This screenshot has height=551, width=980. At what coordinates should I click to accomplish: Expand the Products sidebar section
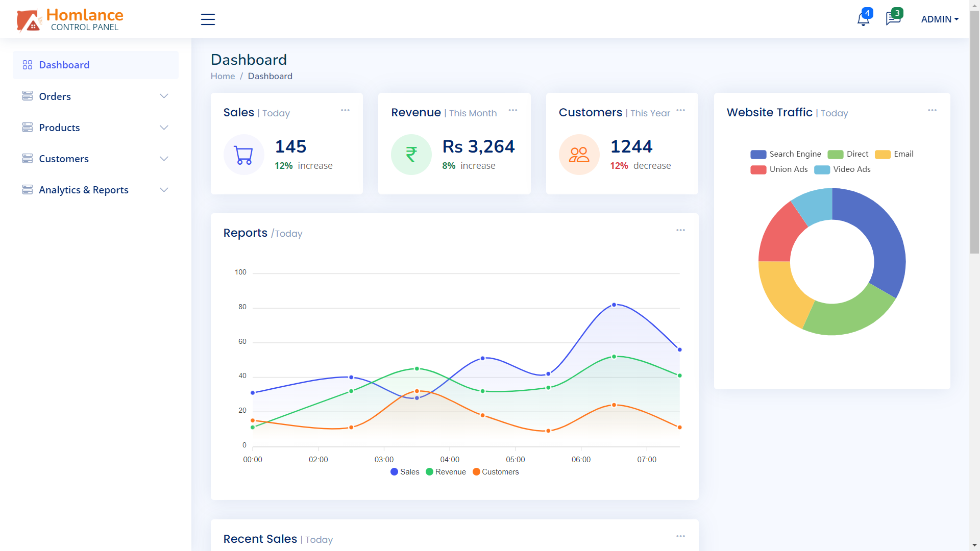59,128
